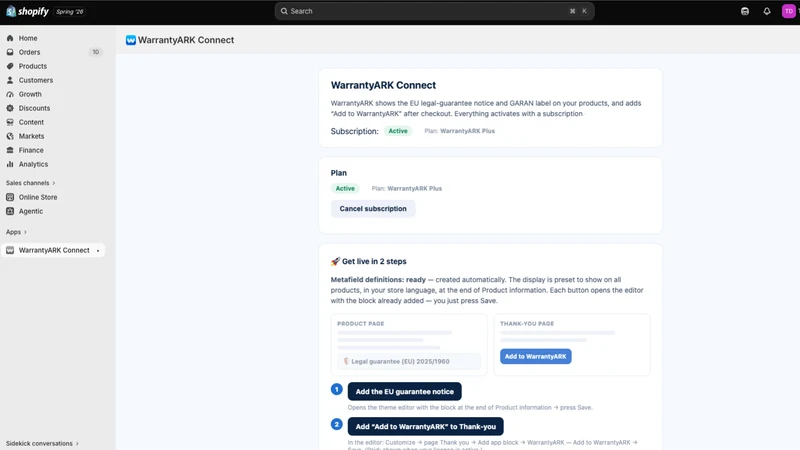
Task: Click the Discounts icon
Action: coord(10,108)
